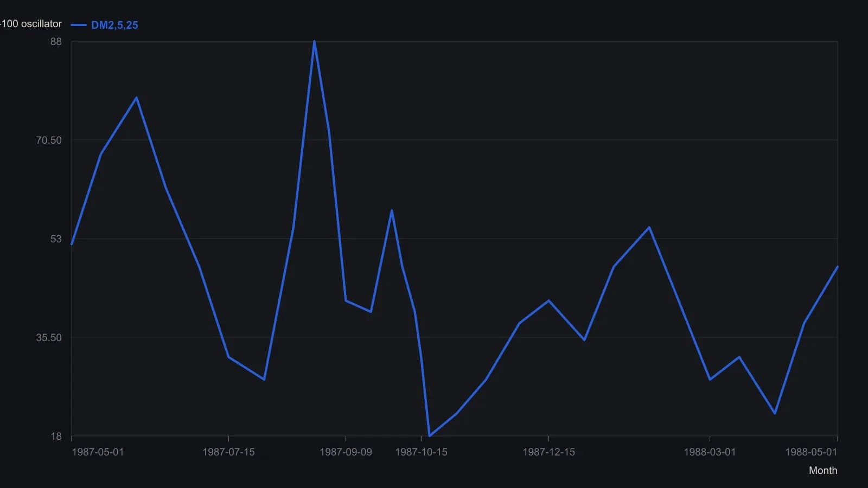Click the line's first data point at left edge
Screen dimensions: 868x488
coord(72,245)
